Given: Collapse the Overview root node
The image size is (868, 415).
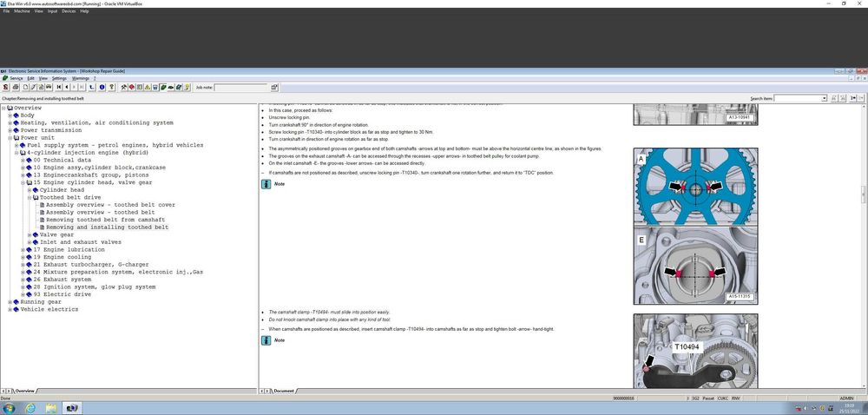Looking at the screenshot, I should point(3,108).
